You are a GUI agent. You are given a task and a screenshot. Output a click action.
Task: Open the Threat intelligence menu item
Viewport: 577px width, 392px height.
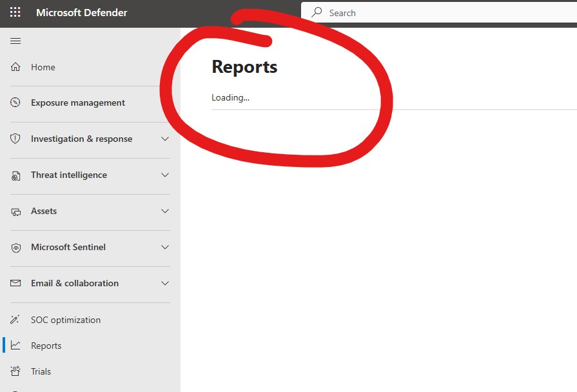tap(69, 175)
